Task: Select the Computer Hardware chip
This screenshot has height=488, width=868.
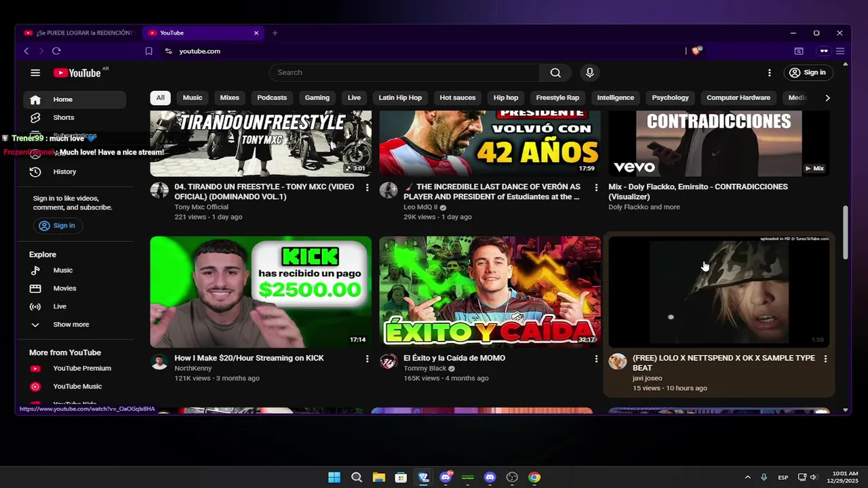Action: tap(738, 98)
